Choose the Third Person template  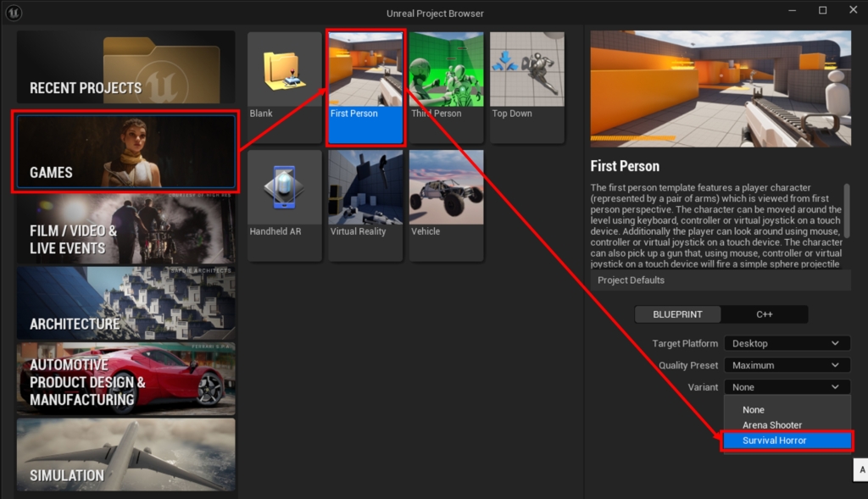tap(446, 87)
